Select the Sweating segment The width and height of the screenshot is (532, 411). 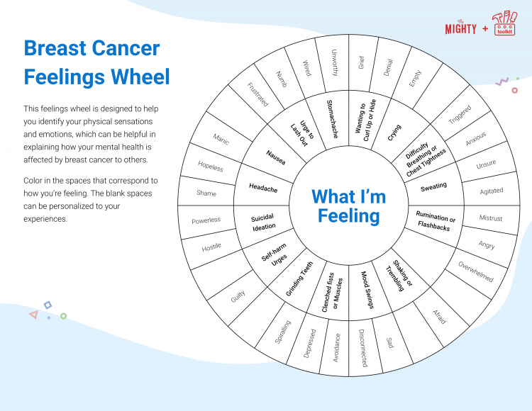[434, 186]
